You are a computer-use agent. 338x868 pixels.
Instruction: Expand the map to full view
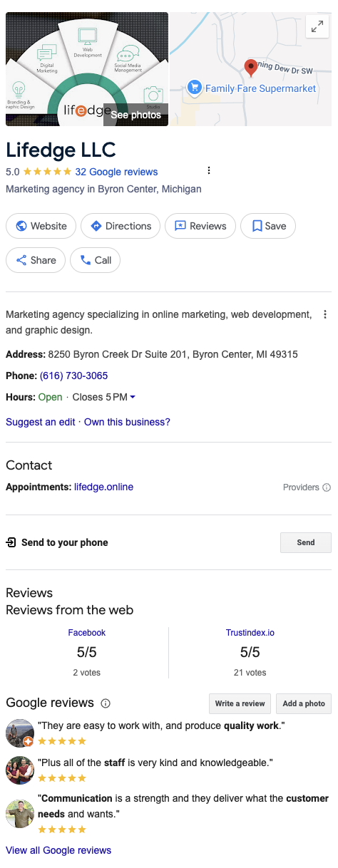pos(317,26)
